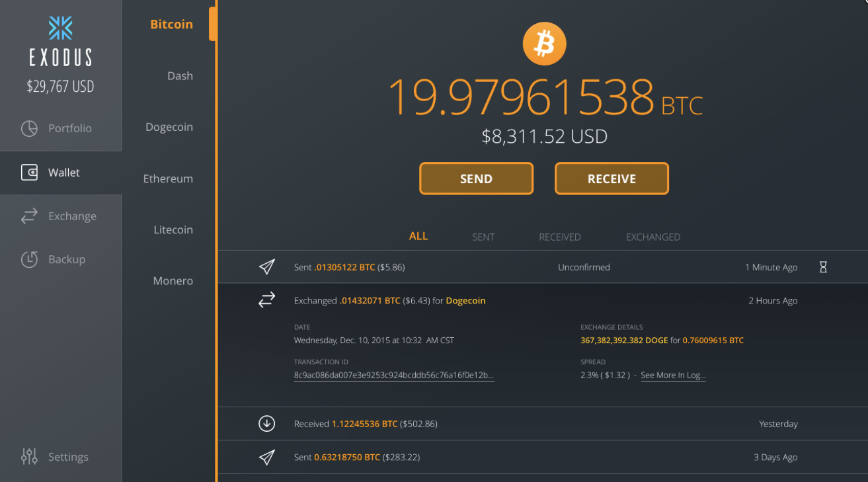The image size is (868, 482).
Task: Open Exchange via its arrows icon
Action: click(x=29, y=216)
